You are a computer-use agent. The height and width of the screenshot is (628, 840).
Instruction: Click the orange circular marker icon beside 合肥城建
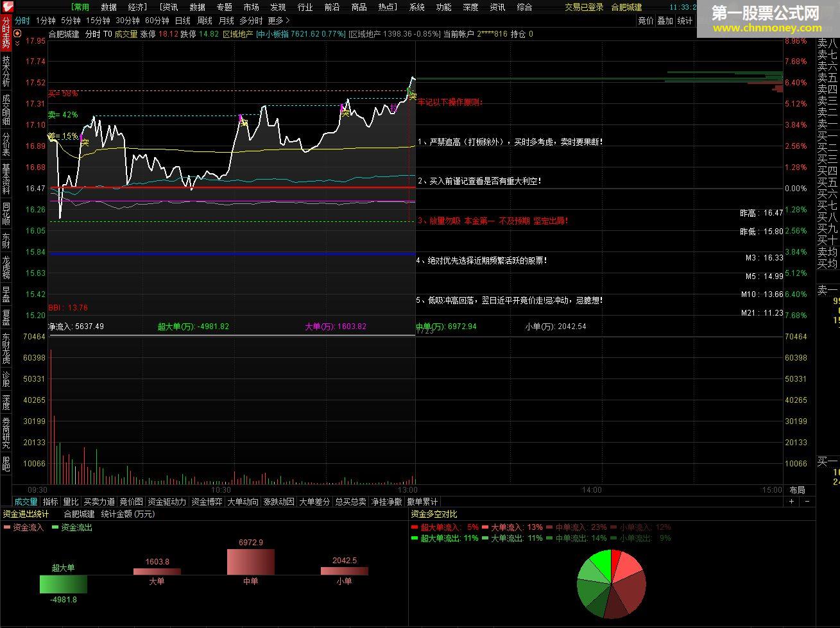(17, 33)
